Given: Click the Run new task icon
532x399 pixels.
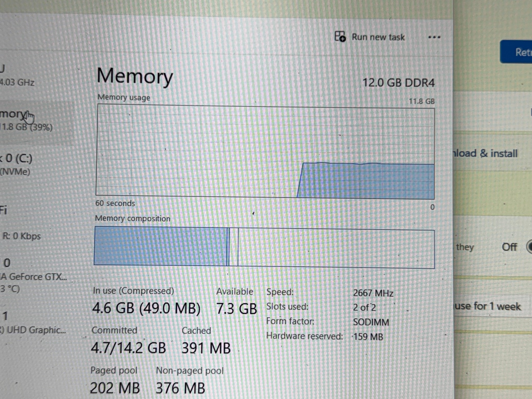Looking at the screenshot, I should (340, 36).
